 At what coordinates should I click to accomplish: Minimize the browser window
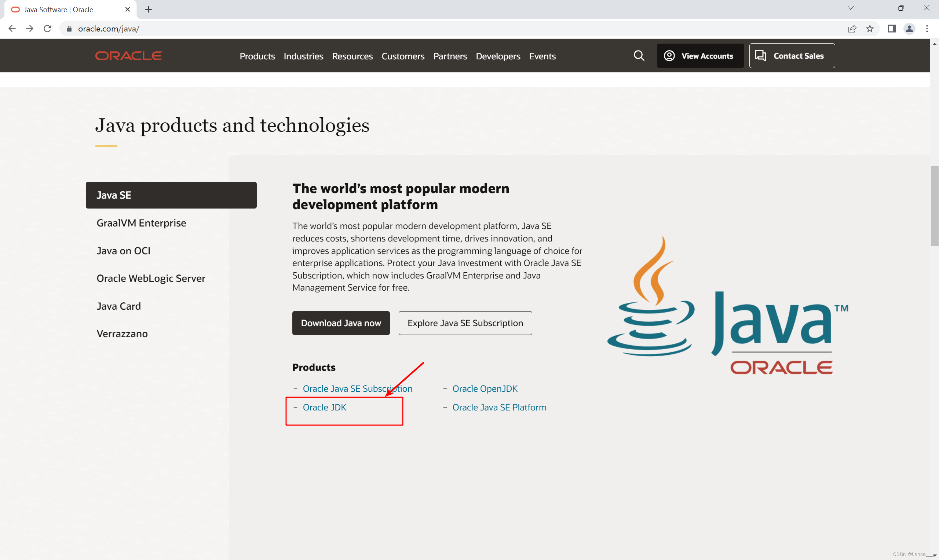point(876,8)
